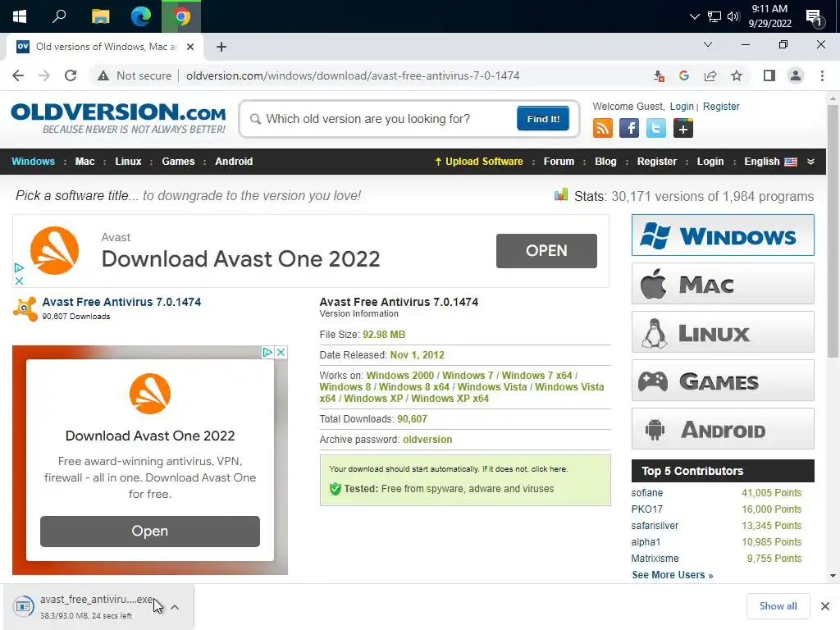This screenshot has width=840, height=630.
Task: Click Windows 8 x64 compatibility link
Action: coord(413,387)
